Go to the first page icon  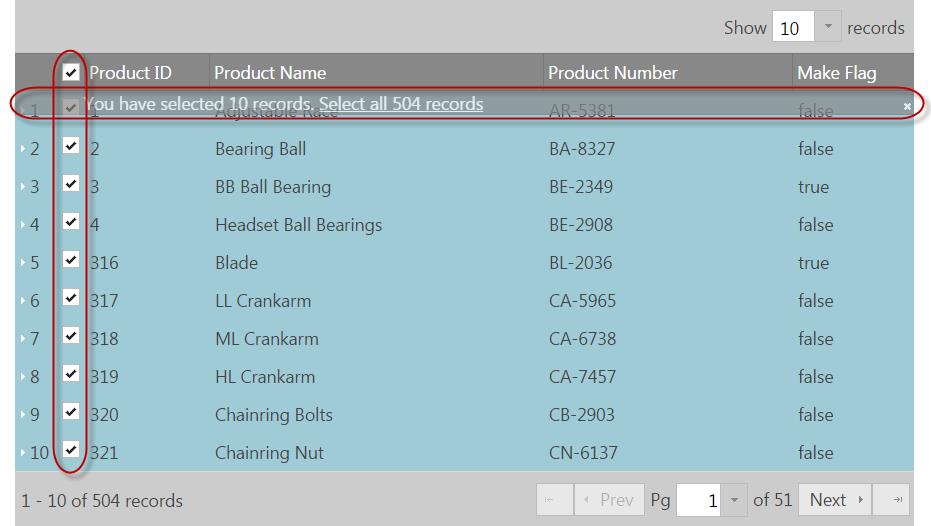(550, 500)
